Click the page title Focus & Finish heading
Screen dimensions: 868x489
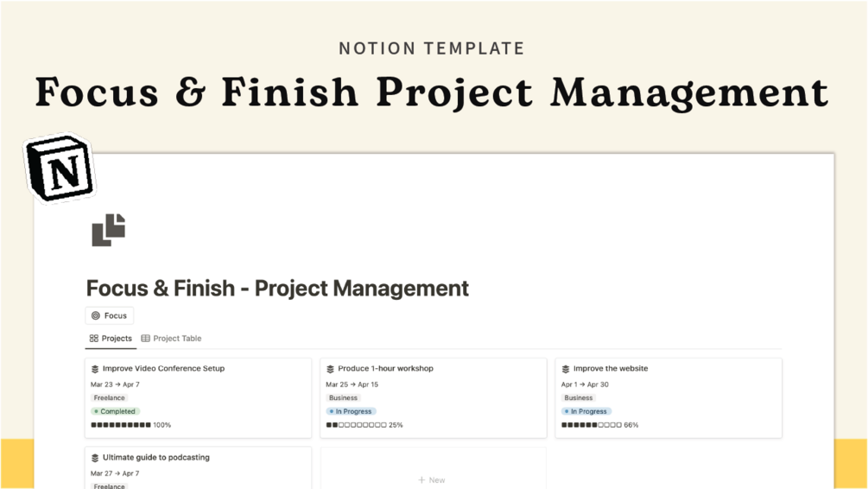(277, 289)
